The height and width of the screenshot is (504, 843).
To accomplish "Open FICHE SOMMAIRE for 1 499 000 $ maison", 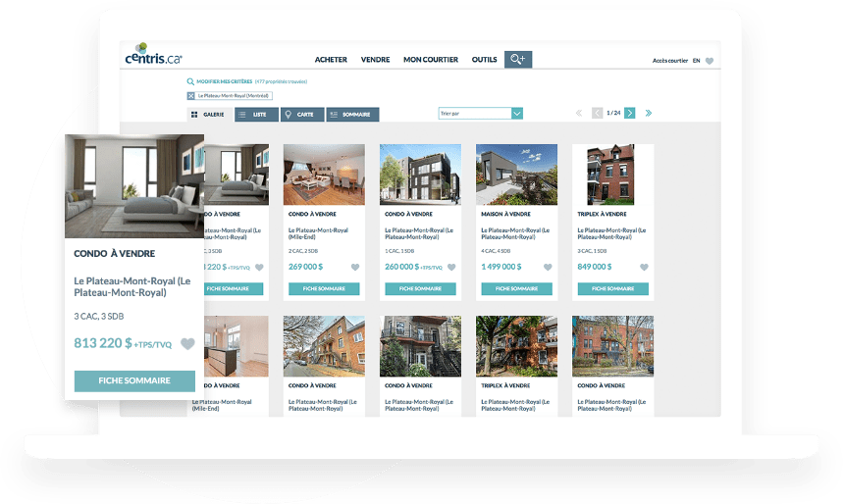I will 516,288.
